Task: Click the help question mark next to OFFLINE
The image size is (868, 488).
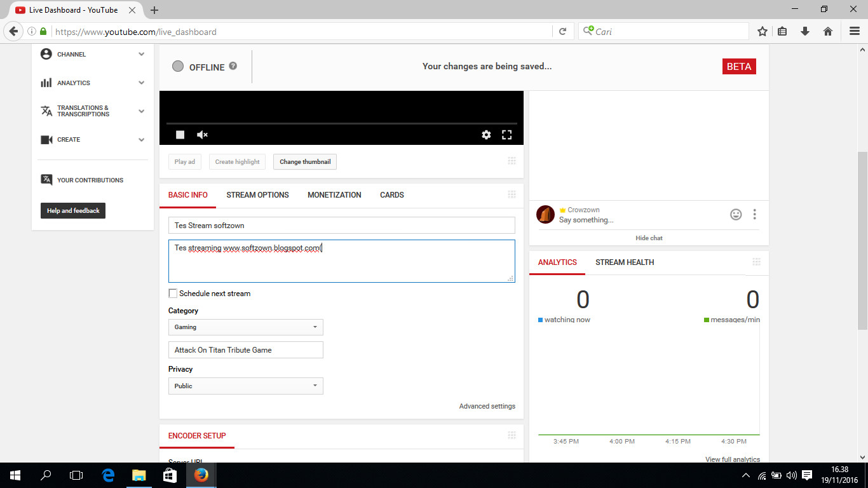Action: coord(233,66)
